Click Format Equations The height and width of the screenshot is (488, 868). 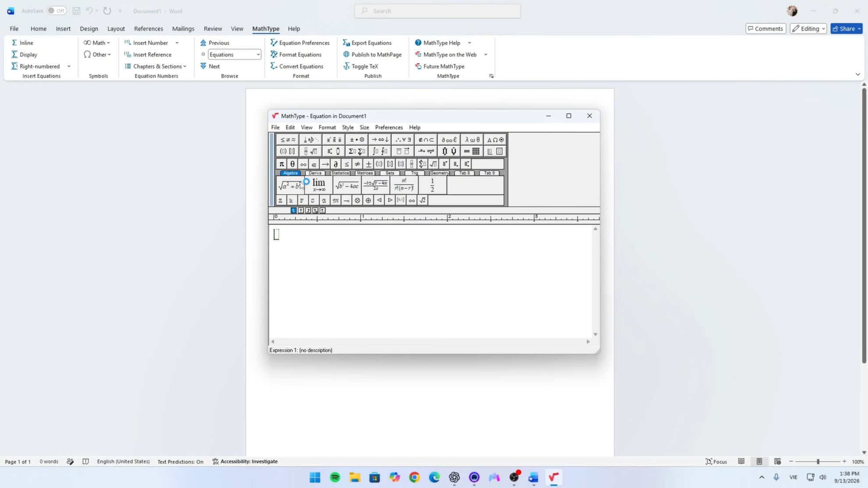click(x=296, y=54)
